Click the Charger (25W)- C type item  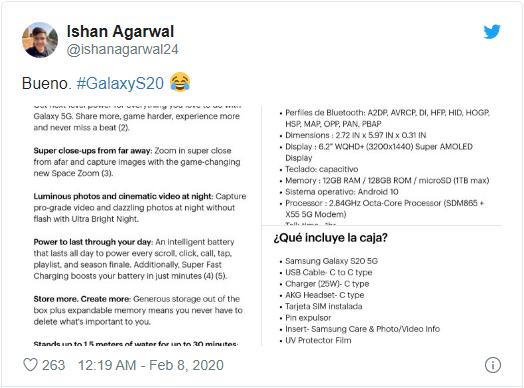click(x=327, y=284)
